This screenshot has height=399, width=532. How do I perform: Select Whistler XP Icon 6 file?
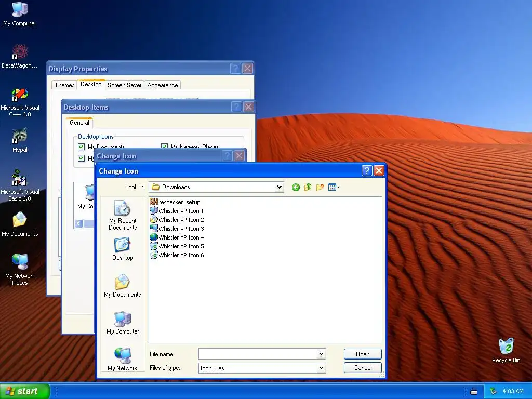[177, 255]
